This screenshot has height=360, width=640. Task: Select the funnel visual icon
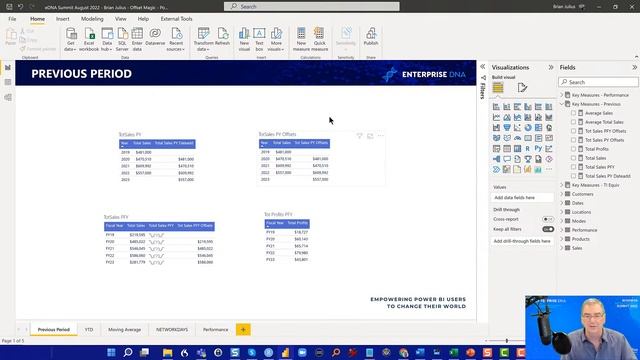point(507,128)
